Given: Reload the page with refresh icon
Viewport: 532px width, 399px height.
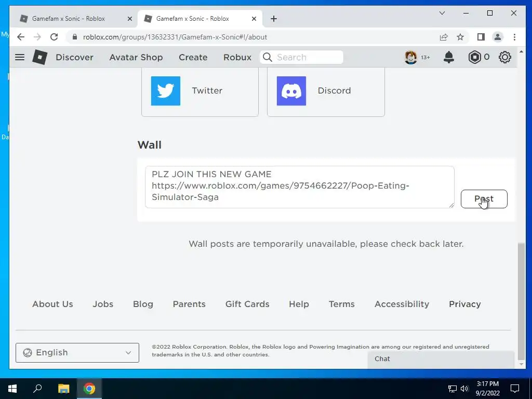Looking at the screenshot, I should (54, 37).
